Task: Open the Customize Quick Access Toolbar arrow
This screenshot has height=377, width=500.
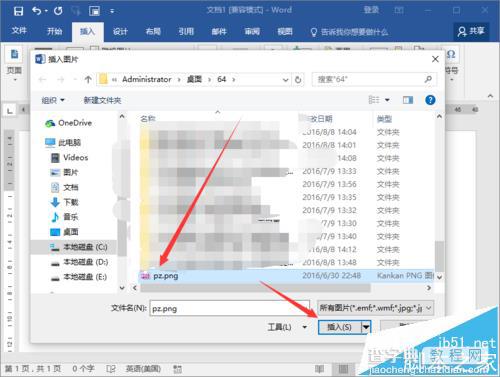Action: point(112,12)
